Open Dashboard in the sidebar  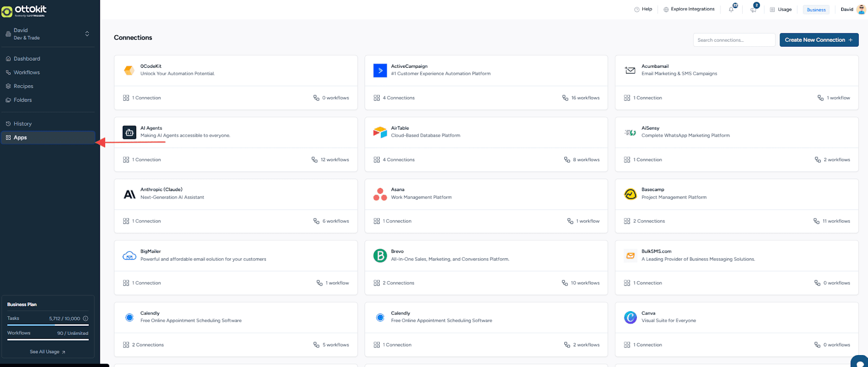(x=27, y=59)
